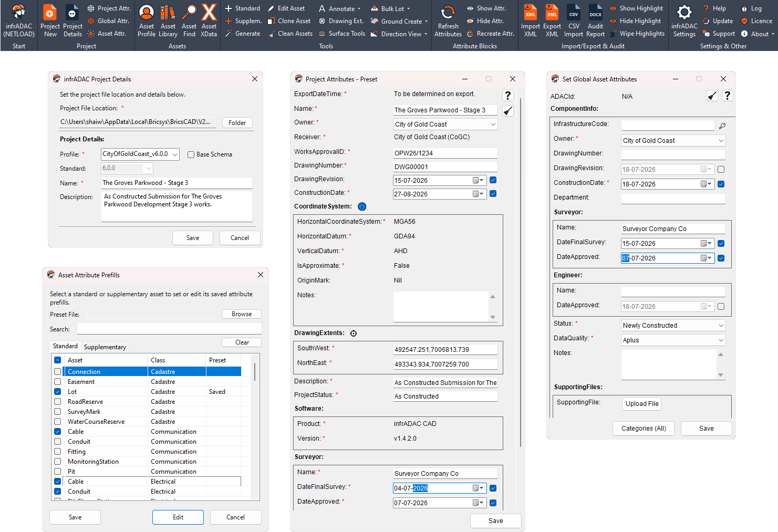Click the Asset Profile icon
The image size is (778, 532).
coord(147,21)
